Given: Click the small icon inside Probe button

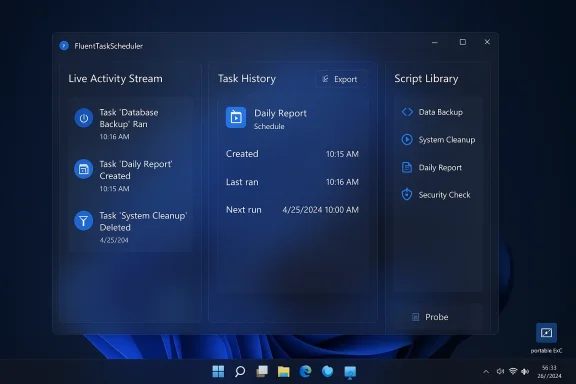Looking at the screenshot, I should tap(415, 317).
